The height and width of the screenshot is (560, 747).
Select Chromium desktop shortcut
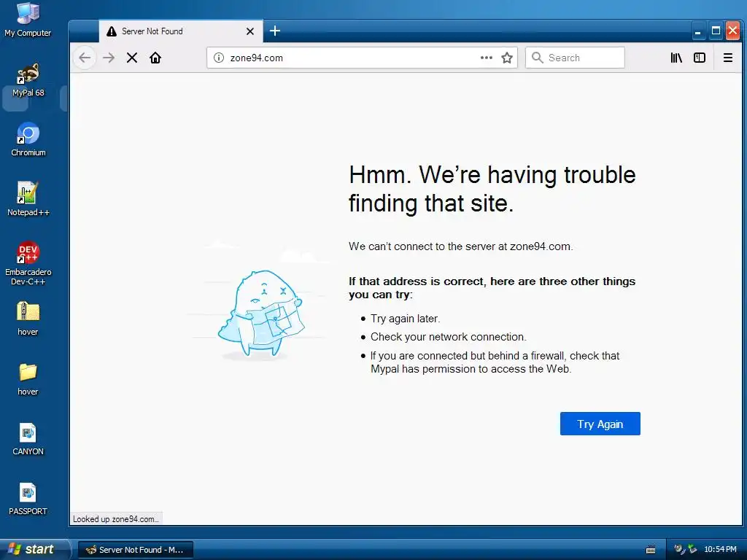(x=28, y=139)
